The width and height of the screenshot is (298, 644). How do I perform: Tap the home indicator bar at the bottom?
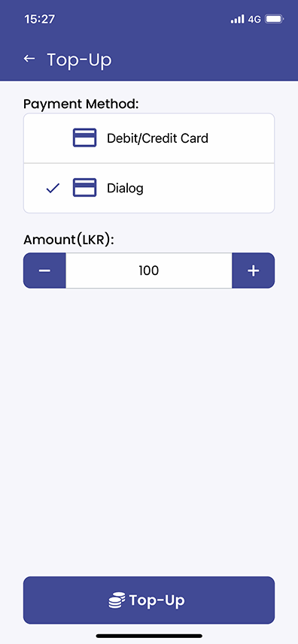pyautogui.click(x=149, y=636)
